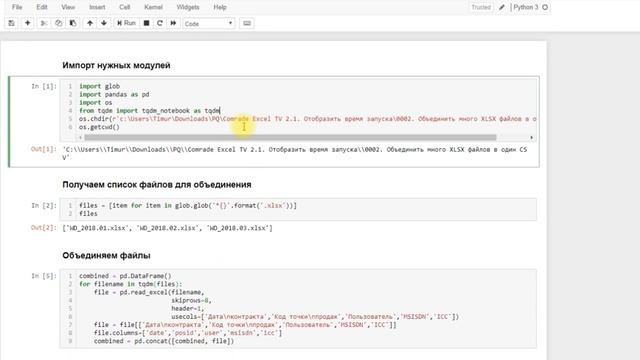The width and height of the screenshot is (640, 360).
Task: Click the heading 'Получаем список файлов для объединения'
Action: click(x=157, y=184)
